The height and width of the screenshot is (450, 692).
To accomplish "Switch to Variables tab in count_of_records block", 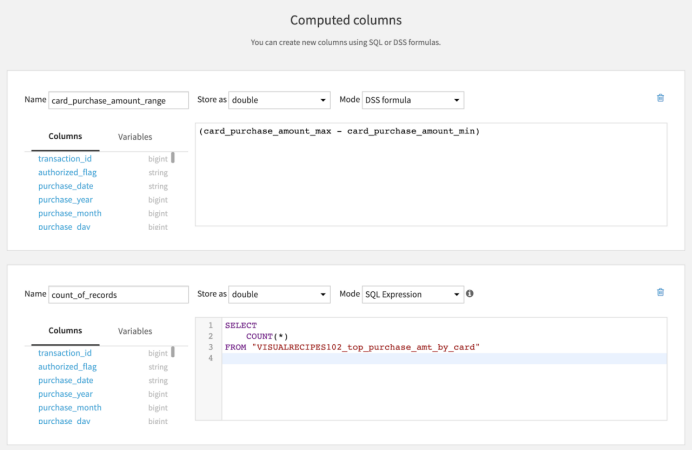I will (135, 331).
